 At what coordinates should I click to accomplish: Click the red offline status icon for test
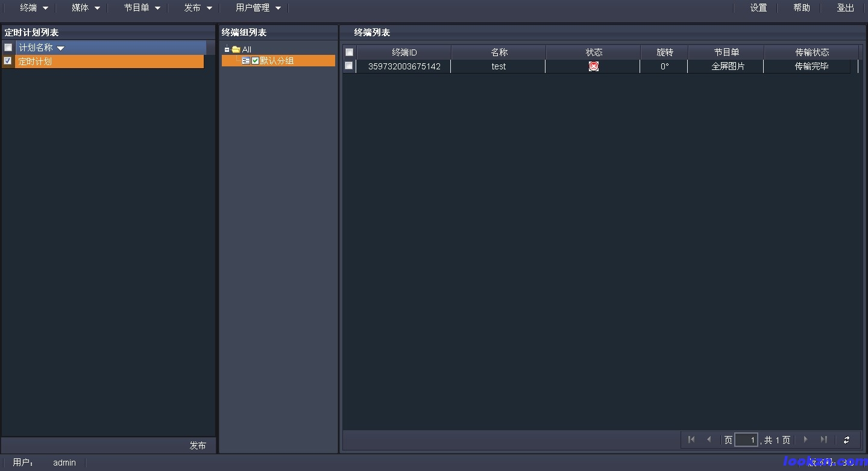tap(594, 66)
